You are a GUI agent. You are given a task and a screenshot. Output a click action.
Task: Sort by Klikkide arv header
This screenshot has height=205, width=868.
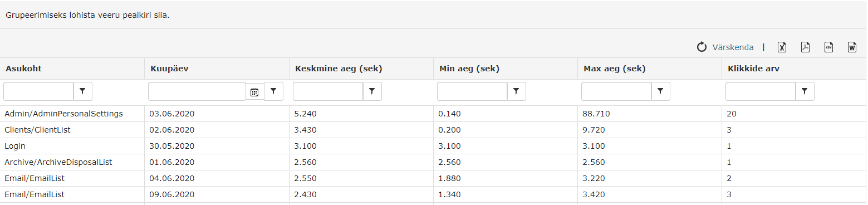click(753, 69)
